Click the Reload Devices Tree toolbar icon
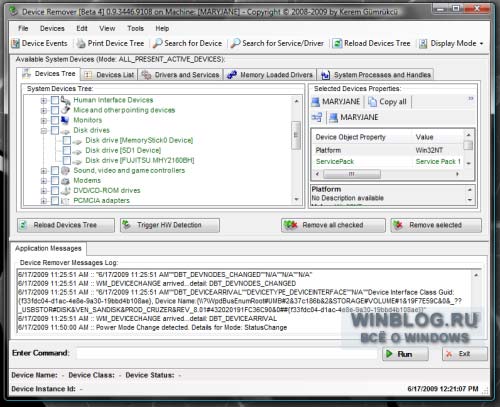The image size is (500, 407). point(337,43)
